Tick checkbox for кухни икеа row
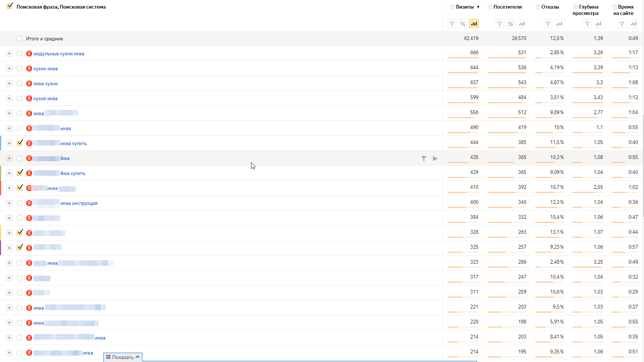This screenshot has height=362, width=644. coord(19,68)
